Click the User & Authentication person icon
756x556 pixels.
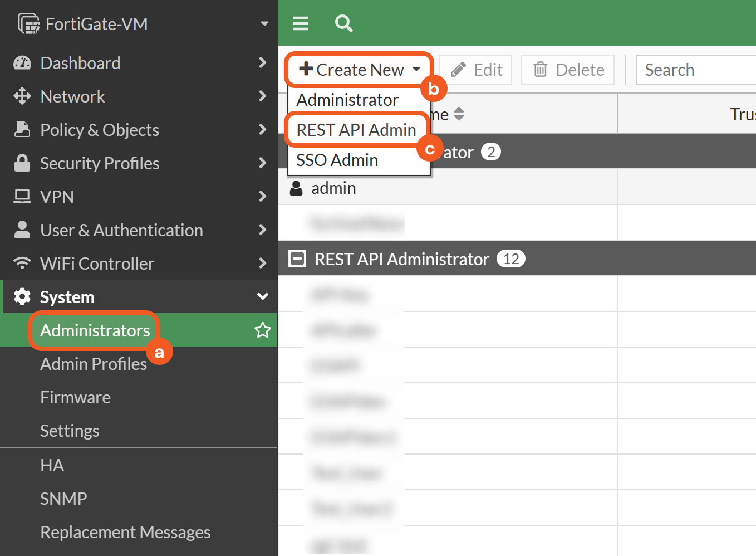22,230
